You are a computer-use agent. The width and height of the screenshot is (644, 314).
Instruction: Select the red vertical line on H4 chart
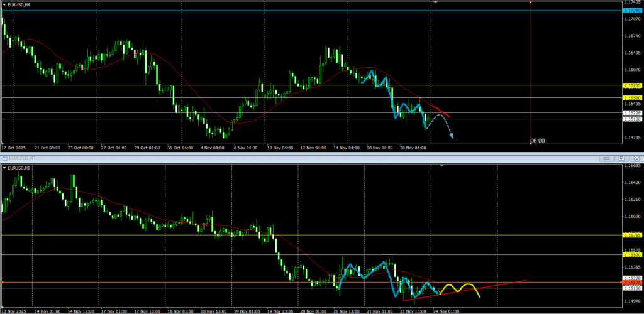[x=531, y=75]
